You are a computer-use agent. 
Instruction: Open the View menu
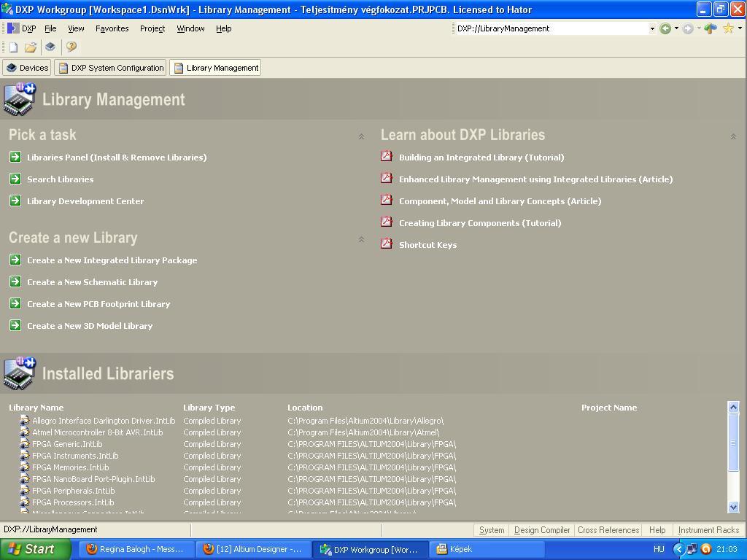point(76,28)
